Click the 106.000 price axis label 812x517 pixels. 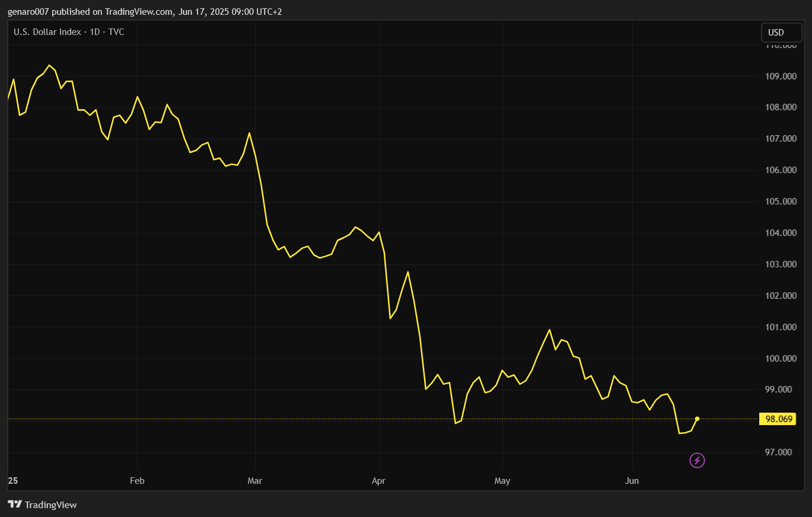781,170
